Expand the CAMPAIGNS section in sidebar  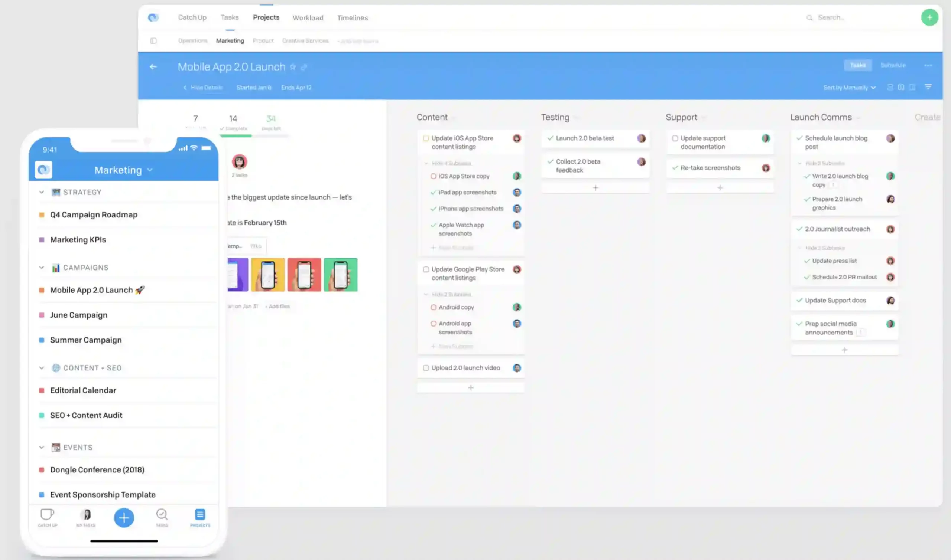click(x=41, y=267)
